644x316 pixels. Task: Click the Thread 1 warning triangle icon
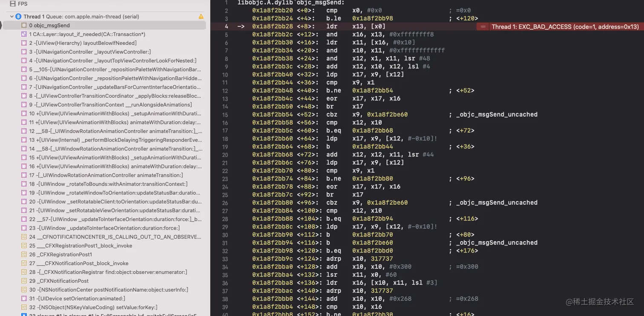[x=201, y=17]
